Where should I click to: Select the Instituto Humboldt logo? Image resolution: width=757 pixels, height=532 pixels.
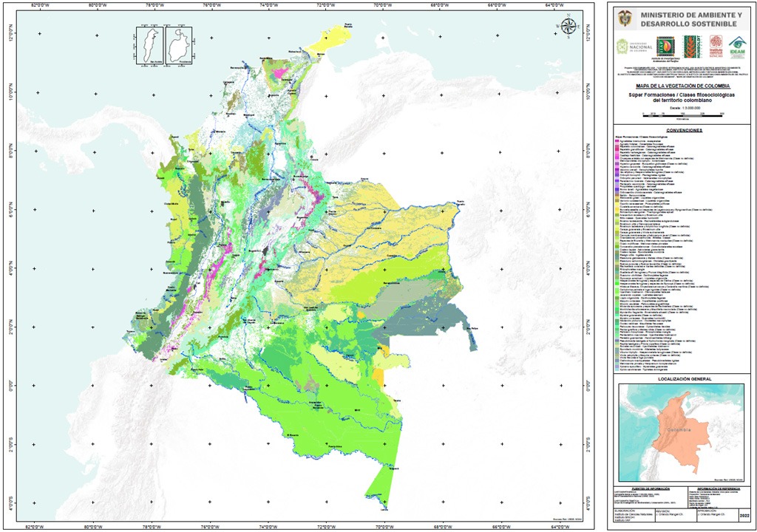691,46
